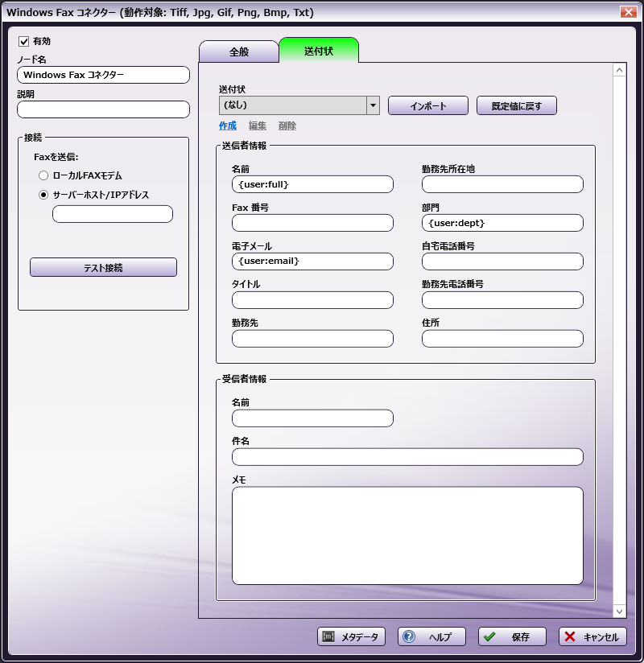
Task: Toggle the 有効 checkbox
Action: (x=23, y=41)
